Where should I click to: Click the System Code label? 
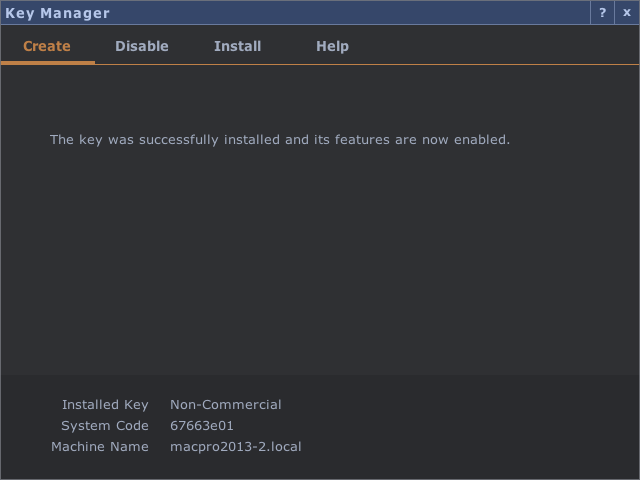tap(105, 426)
